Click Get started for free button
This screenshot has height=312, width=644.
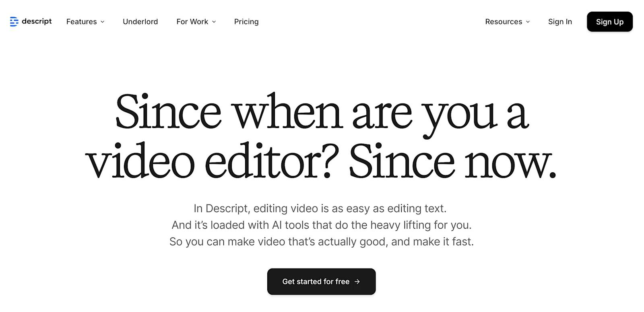[x=316, y=282]
